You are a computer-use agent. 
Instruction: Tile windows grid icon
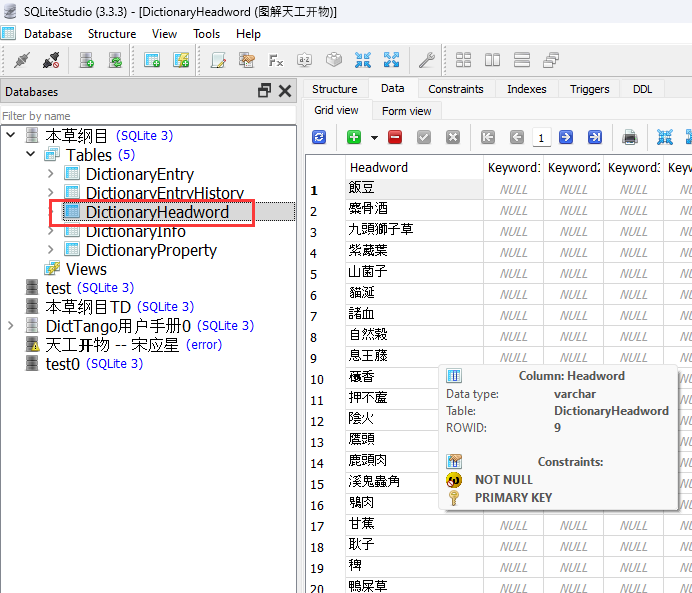click(x=463, y=60)
